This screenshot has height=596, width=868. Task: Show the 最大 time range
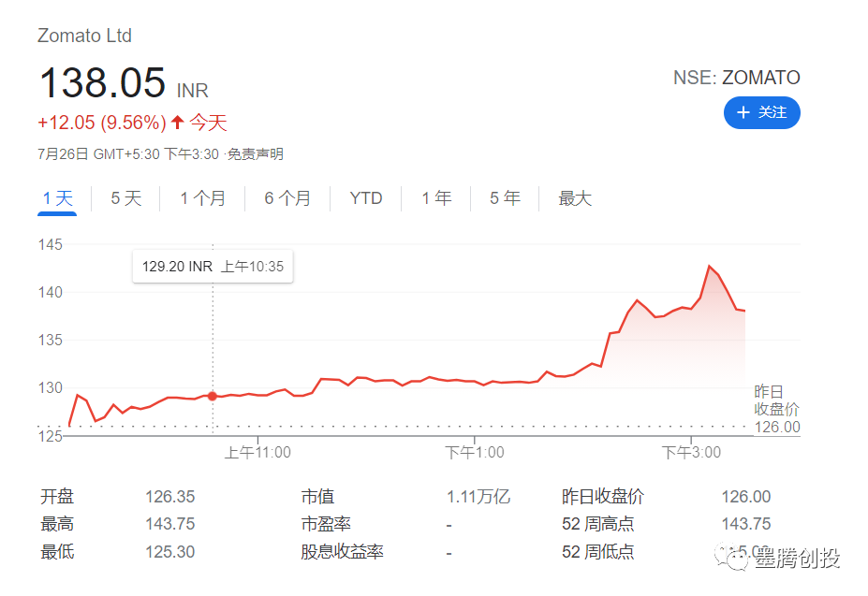pos(573,198)
